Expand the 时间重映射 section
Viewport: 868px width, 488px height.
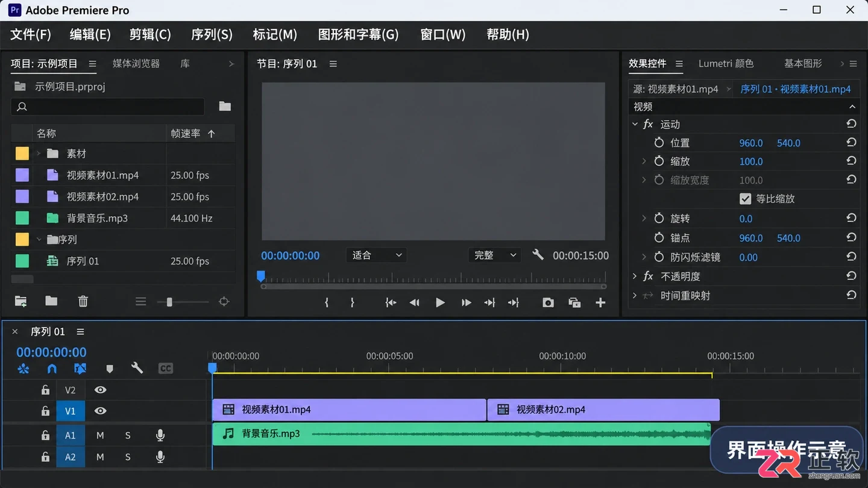tap(635, 295)
